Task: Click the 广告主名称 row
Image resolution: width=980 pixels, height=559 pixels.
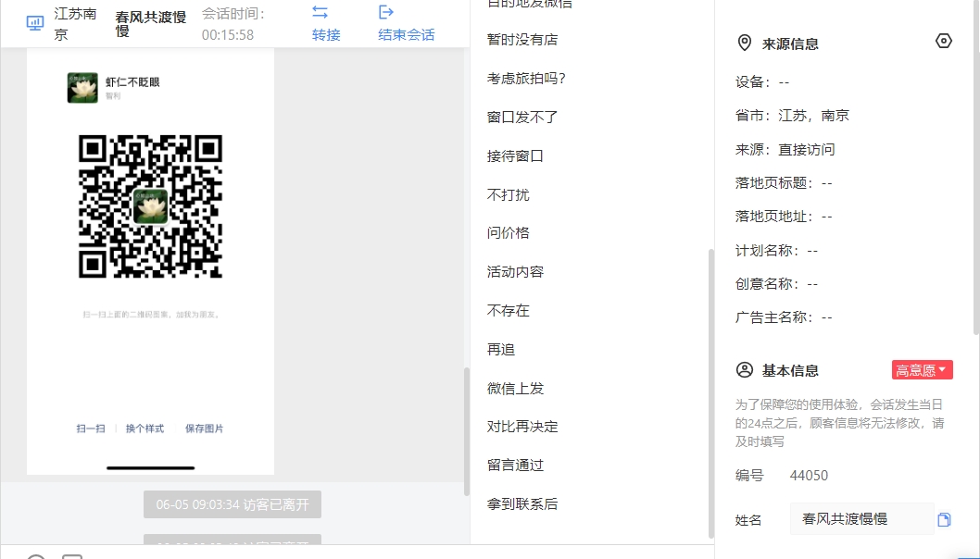Action: pyautogui.click(x=784, y=317)
